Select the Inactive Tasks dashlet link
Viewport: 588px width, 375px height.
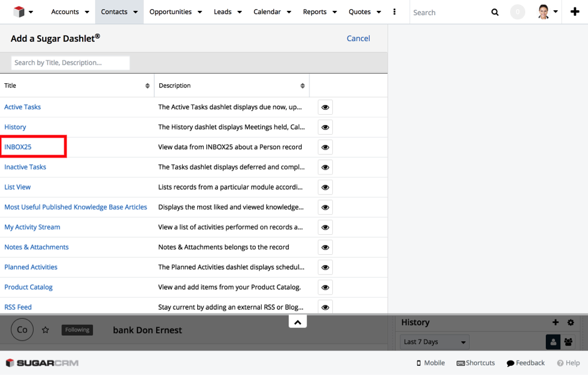tap(25, 167)
